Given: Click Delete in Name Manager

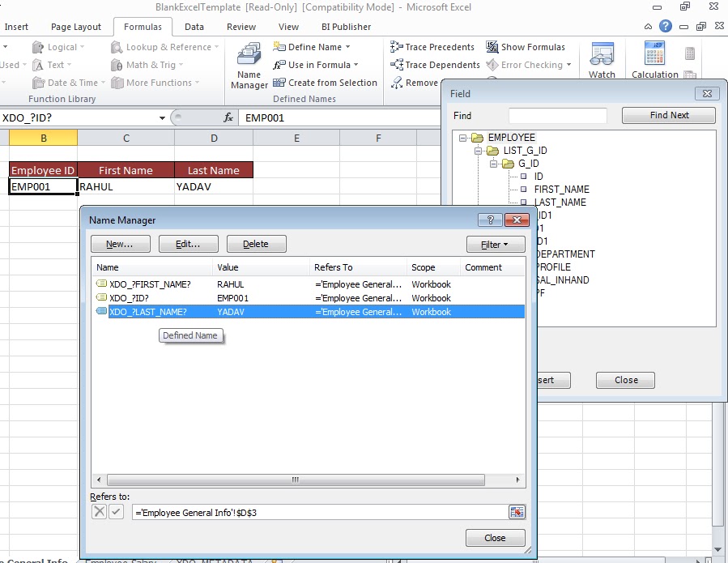Looking at the screenshot, I should (256, 244).
